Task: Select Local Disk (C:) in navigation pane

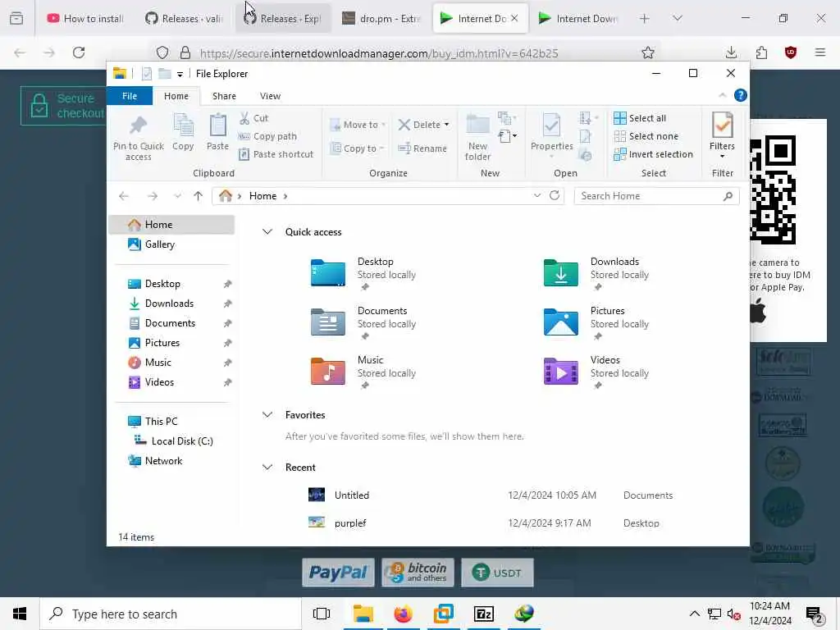Action: pos(182,441)
